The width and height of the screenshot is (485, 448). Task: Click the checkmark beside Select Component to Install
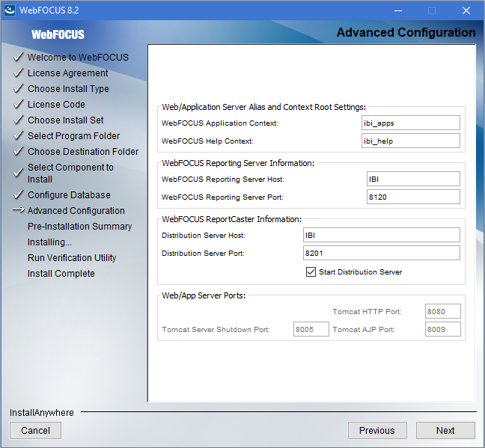[x=18, y=173]
